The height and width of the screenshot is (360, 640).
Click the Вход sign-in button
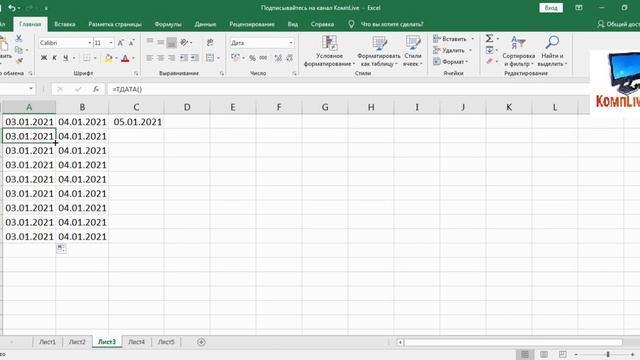pos(551,8)
